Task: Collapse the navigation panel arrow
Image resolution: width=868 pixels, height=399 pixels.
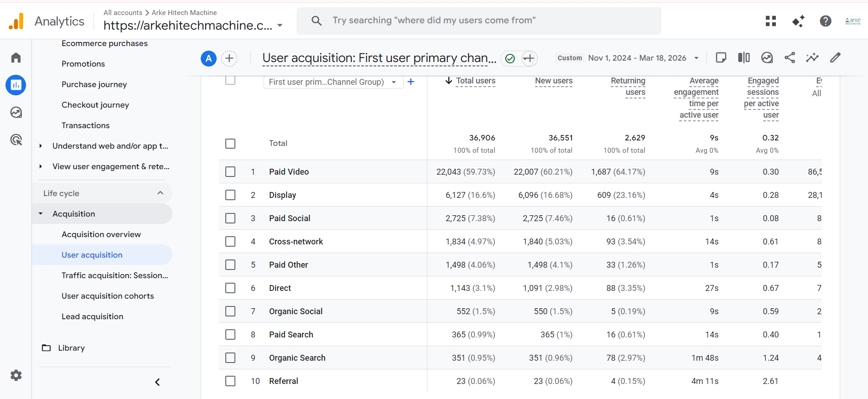Action: [157, 382]
